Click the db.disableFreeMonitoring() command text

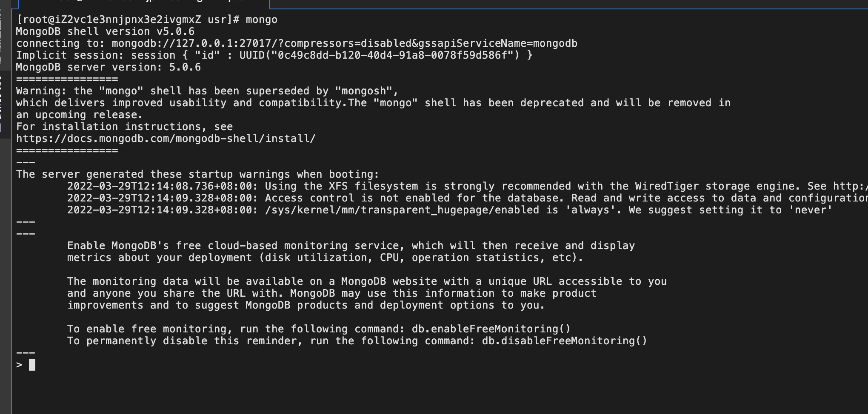[564, 341]
